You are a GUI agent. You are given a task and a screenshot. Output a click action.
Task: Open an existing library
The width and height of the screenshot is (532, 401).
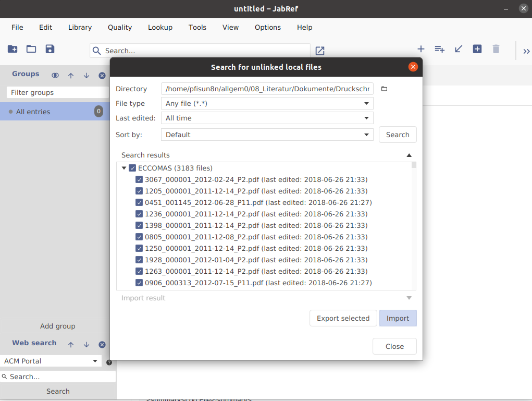[31, 48]
